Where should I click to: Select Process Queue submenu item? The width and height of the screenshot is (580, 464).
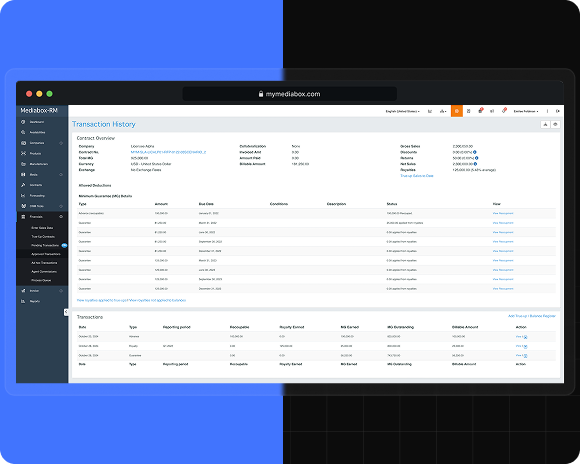point(41,280)
